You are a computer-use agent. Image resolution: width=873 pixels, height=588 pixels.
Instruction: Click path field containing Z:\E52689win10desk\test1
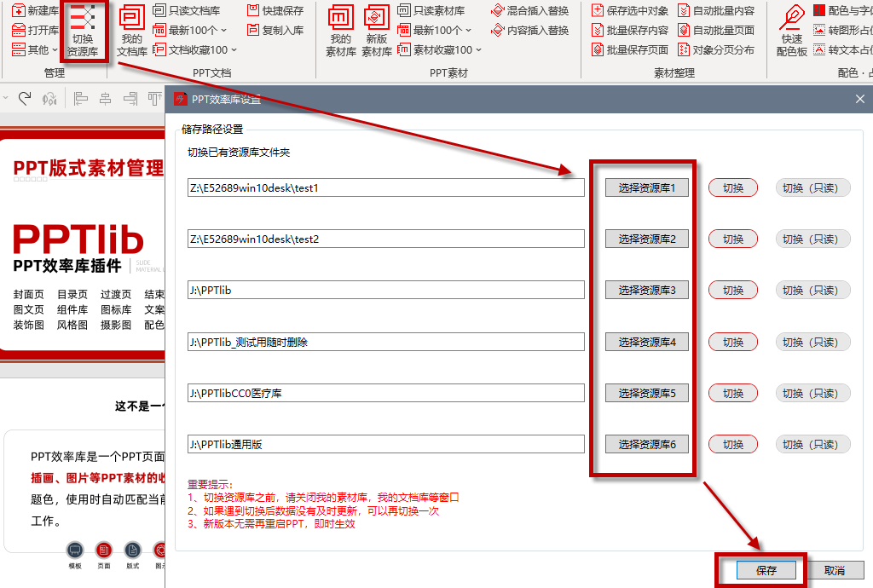(x=386, y=188)
